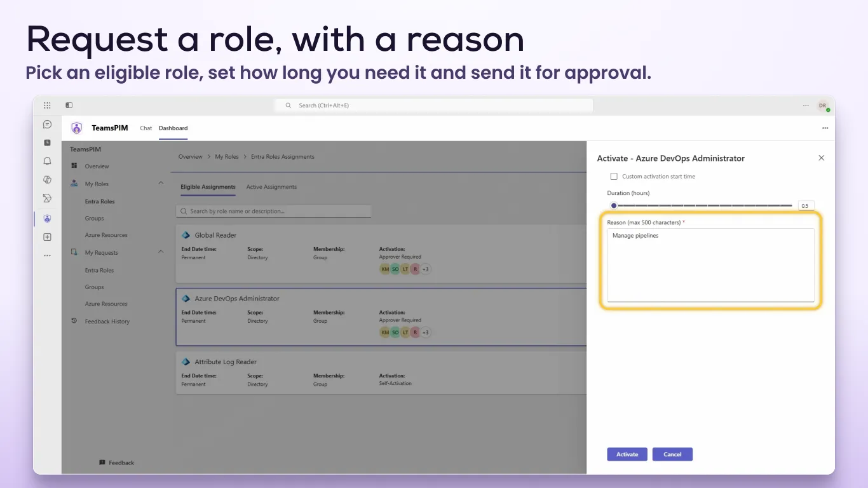Open Azure Resources under My Requests
This screenshot has width=868, height=488.
[x=106, y=304]
